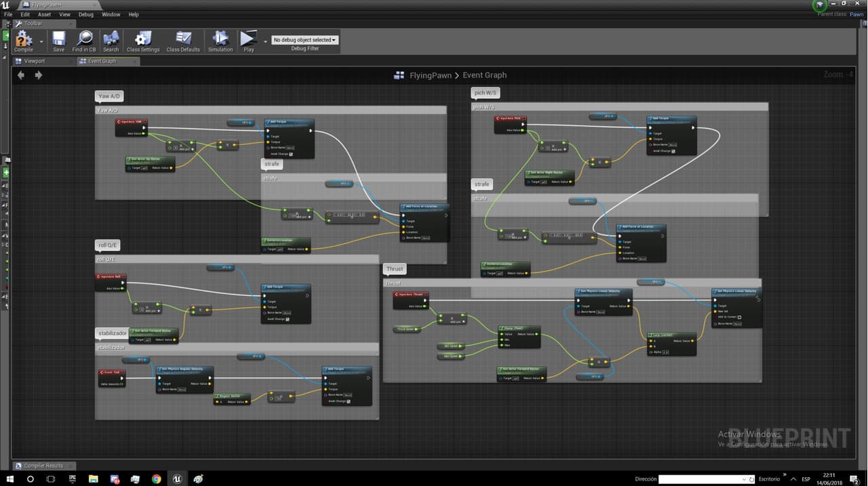Open the Window menu
The height and width of the screenshot is (486, 868).
[111, 14]
